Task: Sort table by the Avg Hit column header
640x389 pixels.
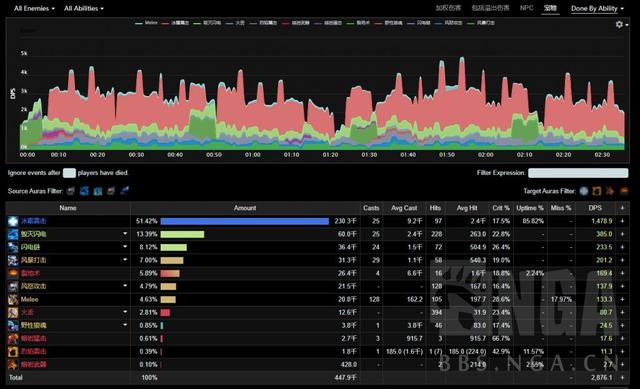Action: [x=467, y=208]
